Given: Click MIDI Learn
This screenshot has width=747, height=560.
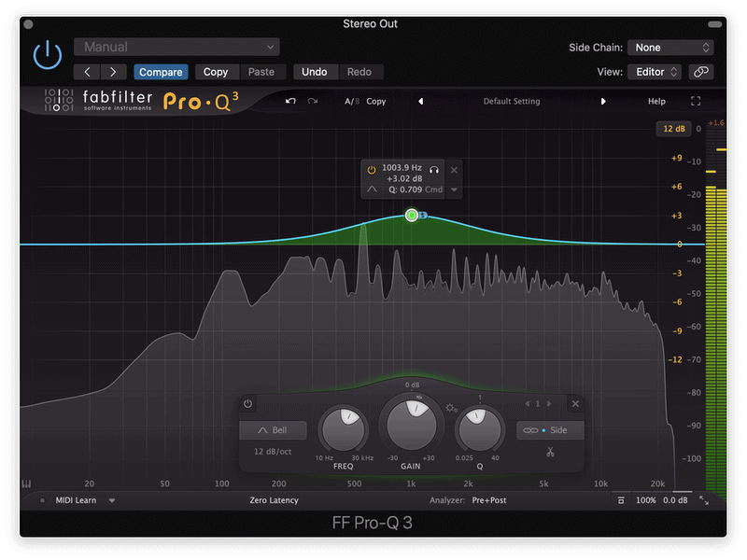Looking at the screenshot, I should click(76, 500).
